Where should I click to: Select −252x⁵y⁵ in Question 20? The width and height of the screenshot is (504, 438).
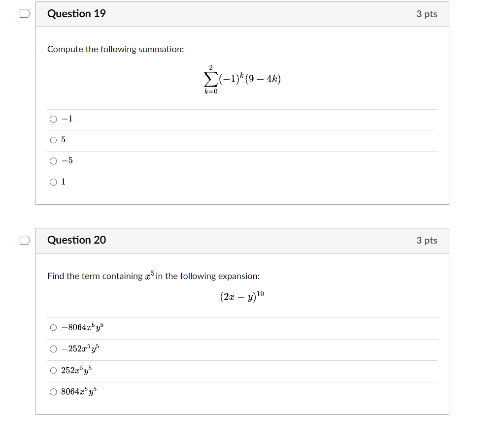pyautogui.click(x=53, y=349)
